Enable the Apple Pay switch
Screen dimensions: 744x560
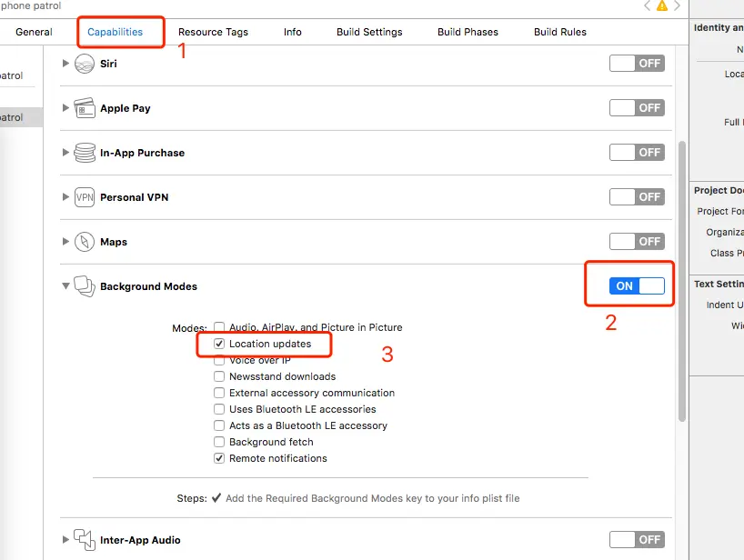tap(637, 107)
